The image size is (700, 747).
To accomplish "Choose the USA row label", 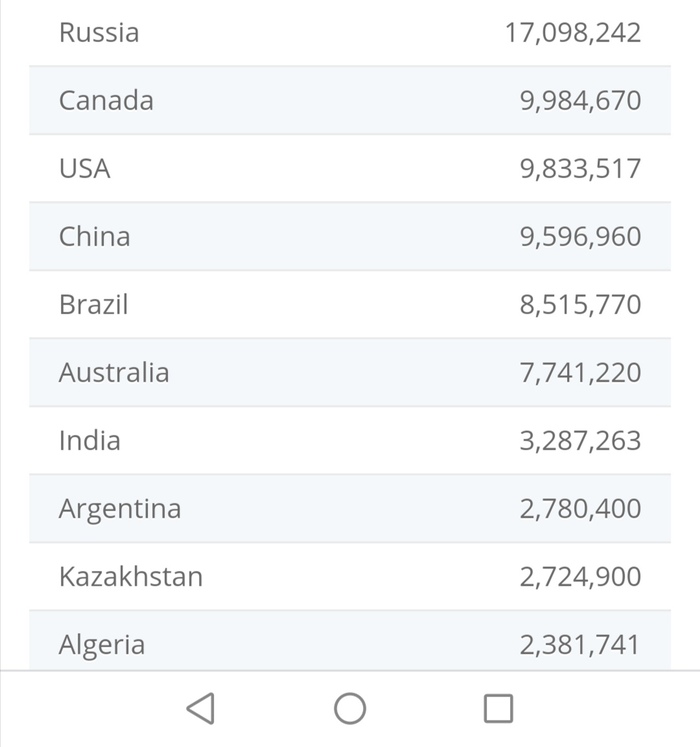I will (85, 169).
